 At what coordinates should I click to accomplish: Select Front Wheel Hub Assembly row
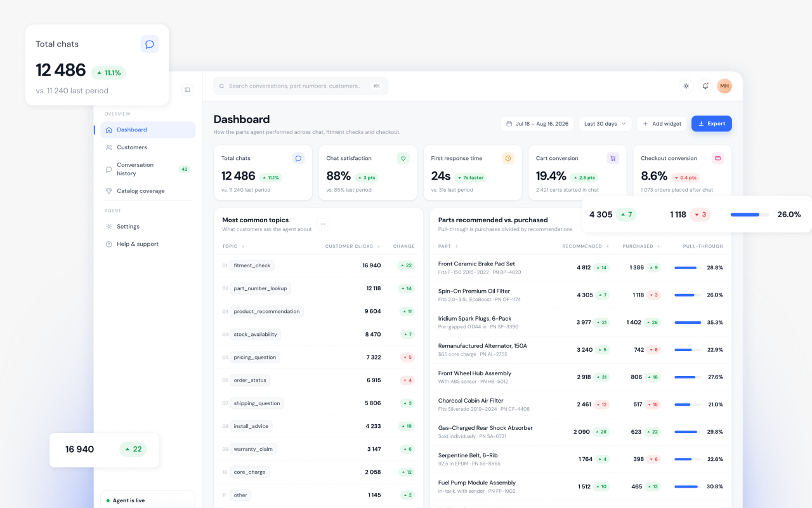580,377
